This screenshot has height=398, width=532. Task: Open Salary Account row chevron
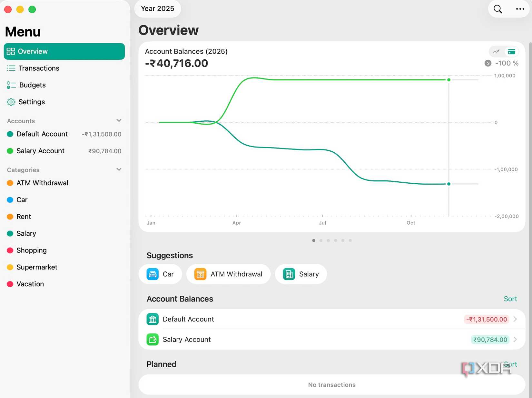click(x=515, y=340)
